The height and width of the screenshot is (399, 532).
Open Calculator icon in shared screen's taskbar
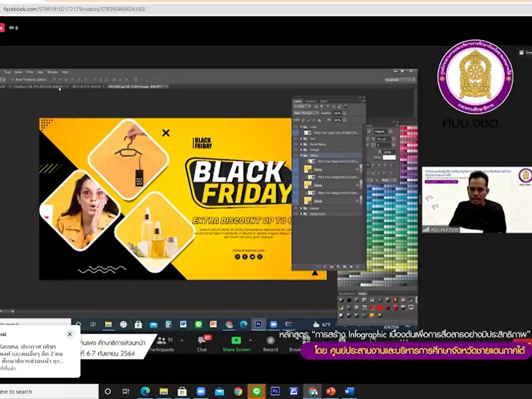pos(168,325)
